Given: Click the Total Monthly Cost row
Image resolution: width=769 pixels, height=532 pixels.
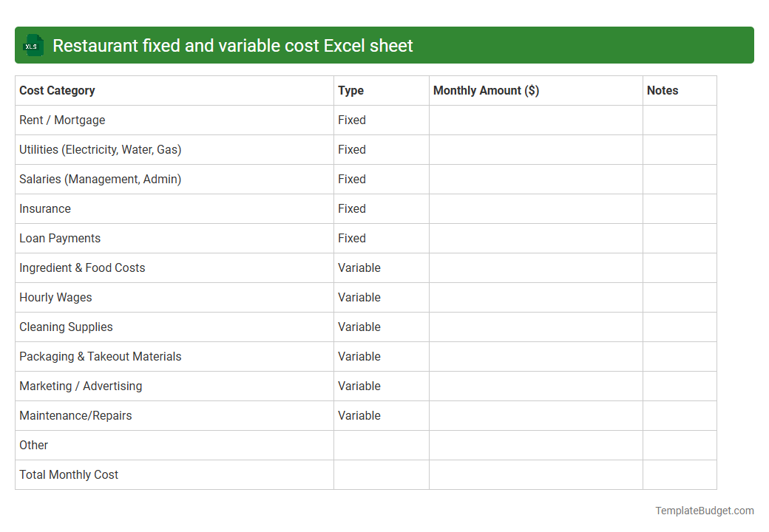Looking at the screenshot, I should 69,474.
